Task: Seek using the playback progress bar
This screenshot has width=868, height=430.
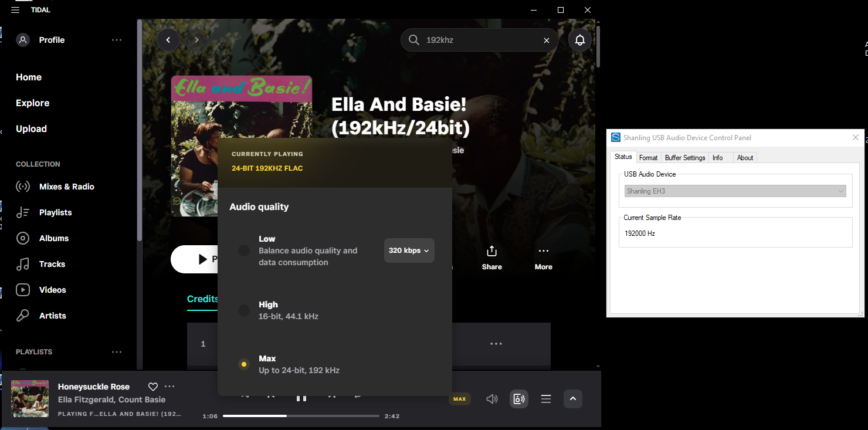Action: (300, 416)
